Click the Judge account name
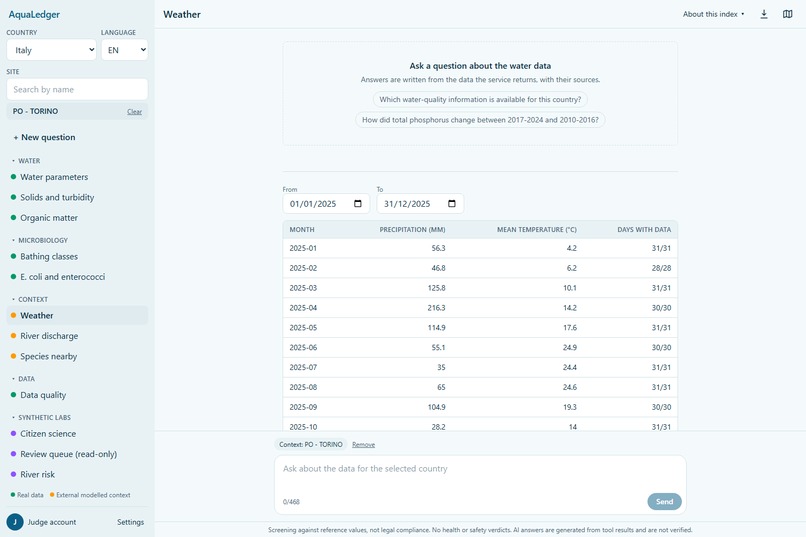This screenshot has width=806, height=537. pyautogui.click(x=51, y=522)
